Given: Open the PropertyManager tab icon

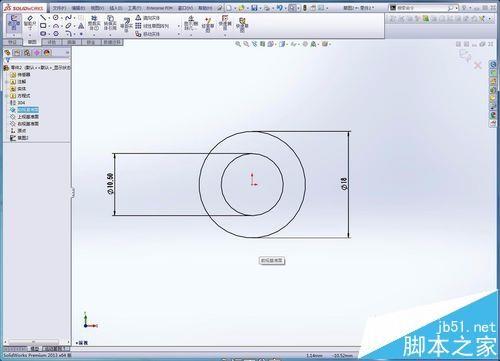Looking at the screenshot, I should [x=17, y=53].
